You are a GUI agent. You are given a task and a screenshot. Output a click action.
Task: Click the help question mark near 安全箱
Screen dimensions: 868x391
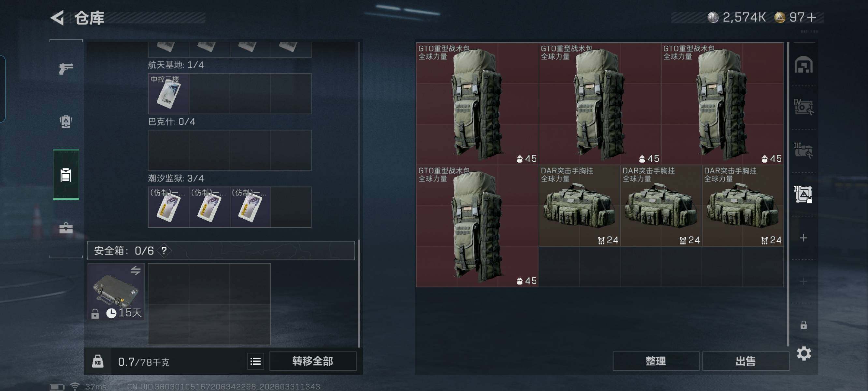[x=164, y=251]
